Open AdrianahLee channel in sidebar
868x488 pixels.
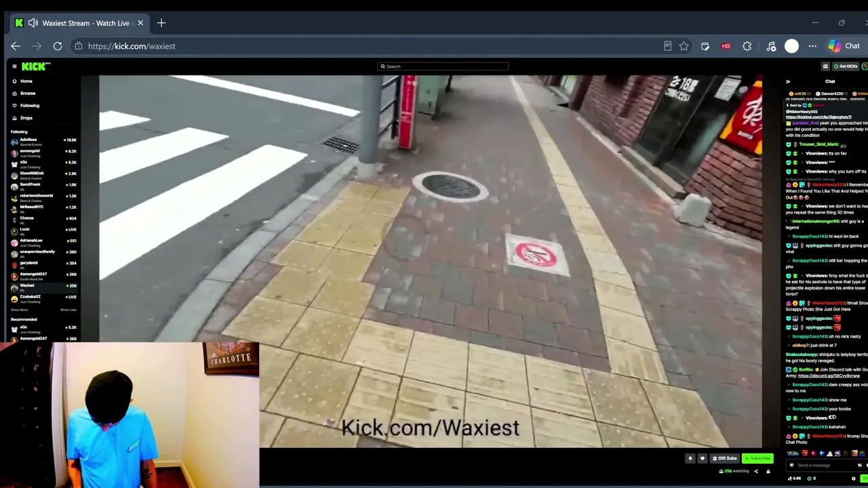[43, 243]
